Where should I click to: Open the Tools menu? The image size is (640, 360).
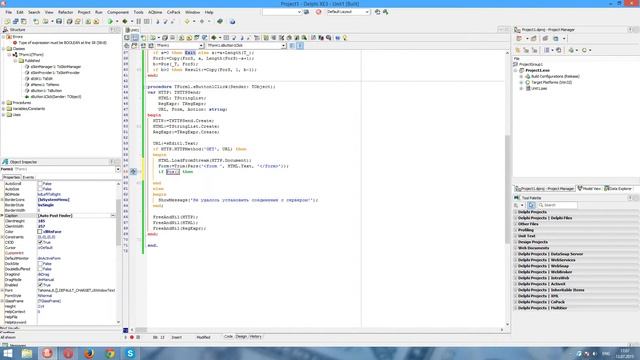(x=139, y=12)
